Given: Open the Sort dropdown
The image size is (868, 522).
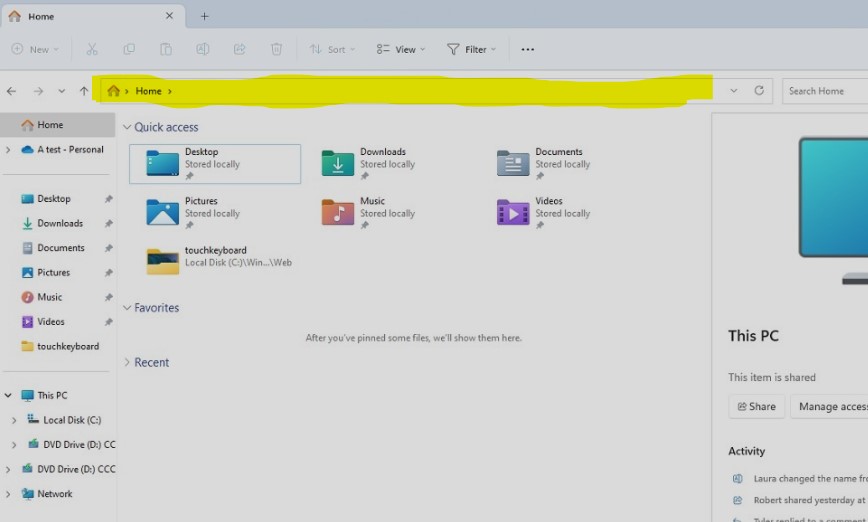Looking at the screenshot, I should [332, 49].
